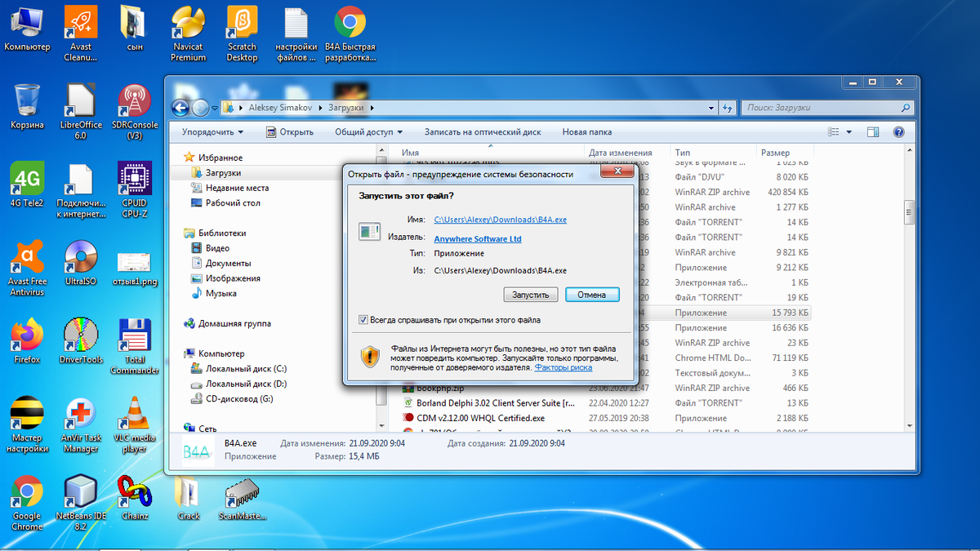Launch Total Commander from the desktop
Screen dimensions: 980x551
click(x=135, y=346)
